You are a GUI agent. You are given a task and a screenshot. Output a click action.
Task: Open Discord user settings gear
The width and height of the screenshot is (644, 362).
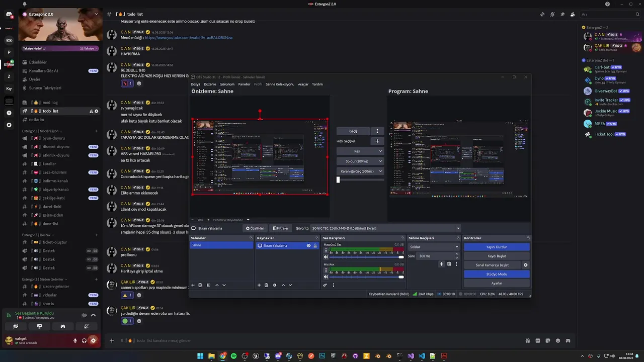(93, 340)
